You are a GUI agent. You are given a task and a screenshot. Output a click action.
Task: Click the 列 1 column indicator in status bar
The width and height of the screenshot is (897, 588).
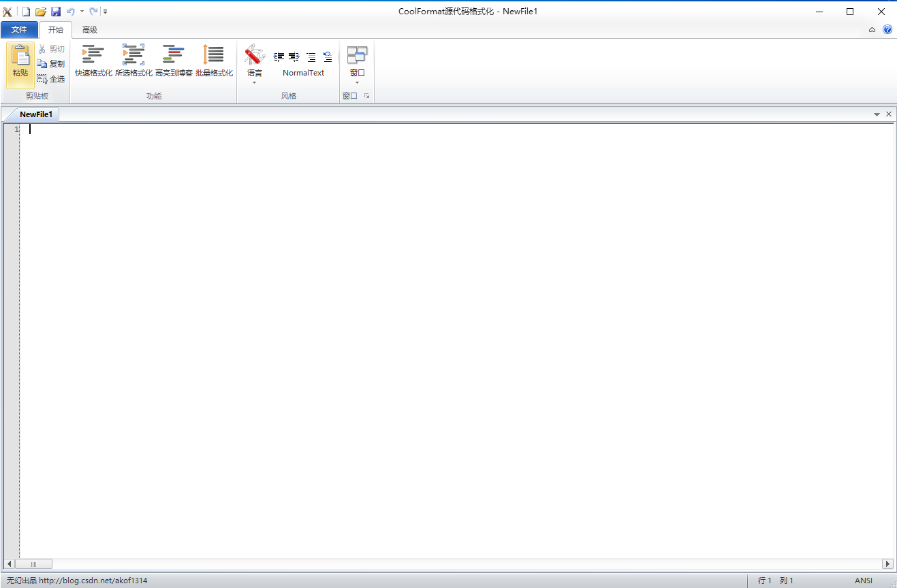pos(787,581)
